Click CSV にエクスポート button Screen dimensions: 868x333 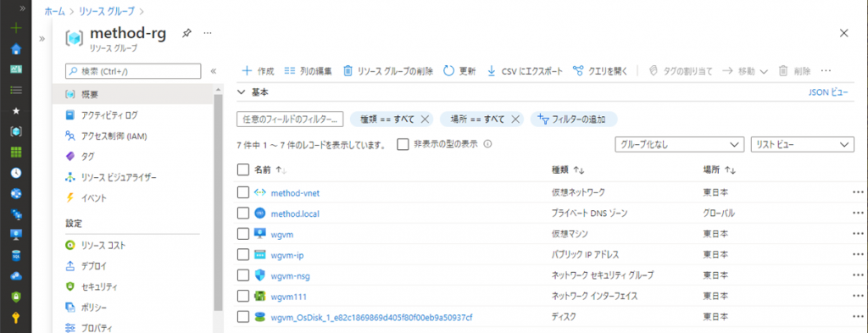tap(525, 71)
